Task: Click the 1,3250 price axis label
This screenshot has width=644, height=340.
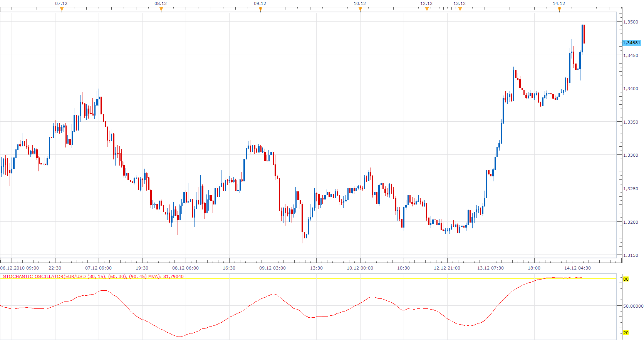Action: (x=631, y=189)
